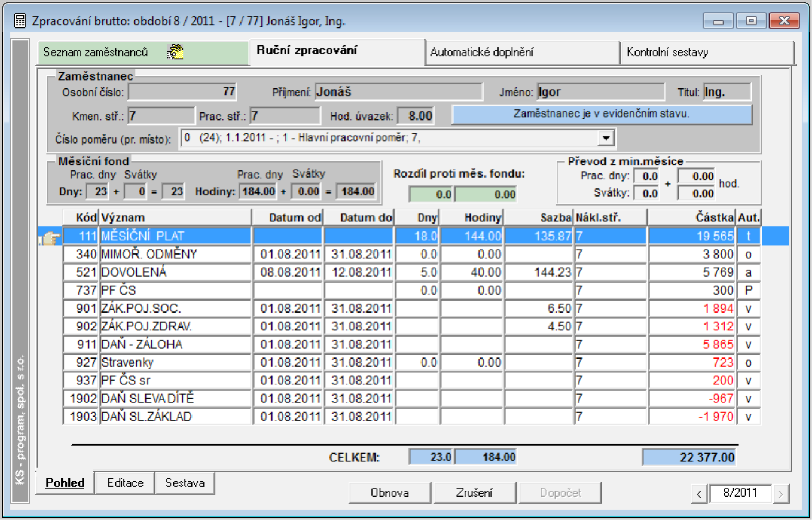Screen dimensions: 812x520
Task: Click the Titul field with Ing.
Action: coord(727,92)
